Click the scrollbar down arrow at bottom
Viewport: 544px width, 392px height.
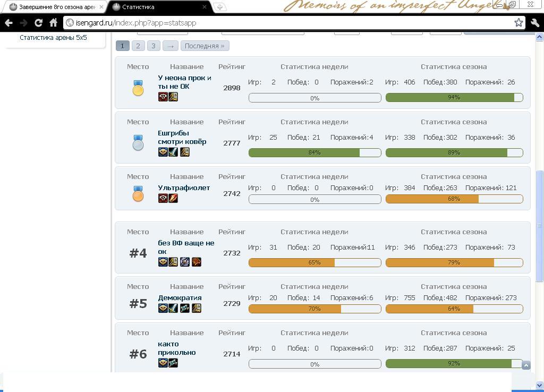pyautogui.click(x=540, y=385)
